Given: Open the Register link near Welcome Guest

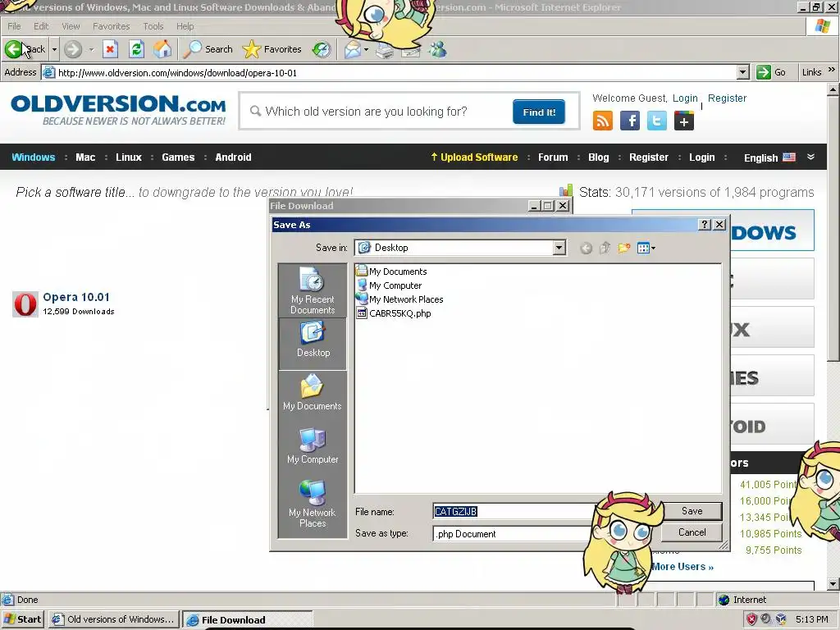Looking at the screenshot, I should [727, 98].
